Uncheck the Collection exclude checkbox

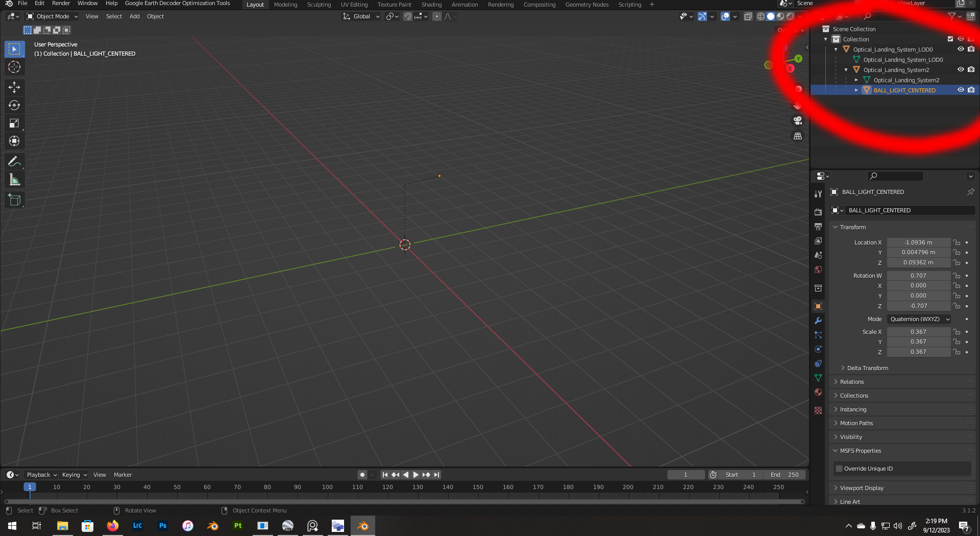[950, 39]
